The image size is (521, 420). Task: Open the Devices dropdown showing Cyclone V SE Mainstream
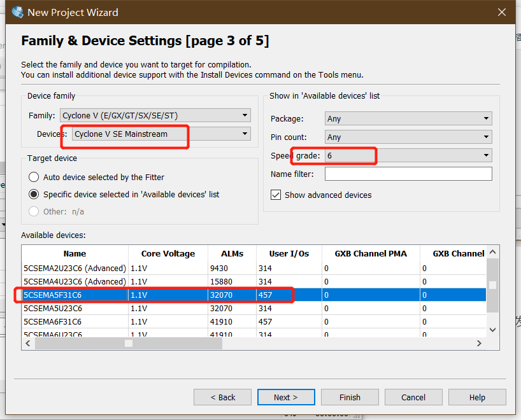[x=161, y=134]
